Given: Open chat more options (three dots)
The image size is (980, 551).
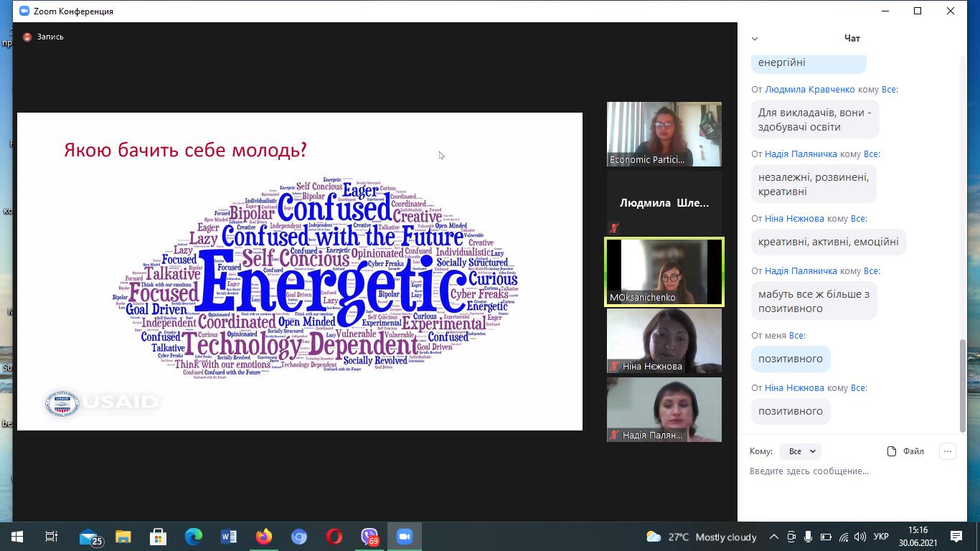Looking at the screenshot, I should click(x=948, y=451).
